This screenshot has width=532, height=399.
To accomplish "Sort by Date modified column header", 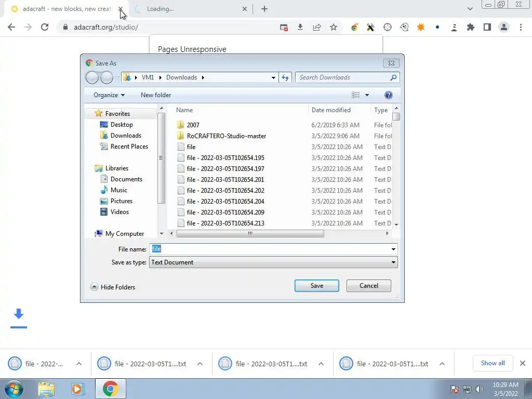I will [331, 110].
